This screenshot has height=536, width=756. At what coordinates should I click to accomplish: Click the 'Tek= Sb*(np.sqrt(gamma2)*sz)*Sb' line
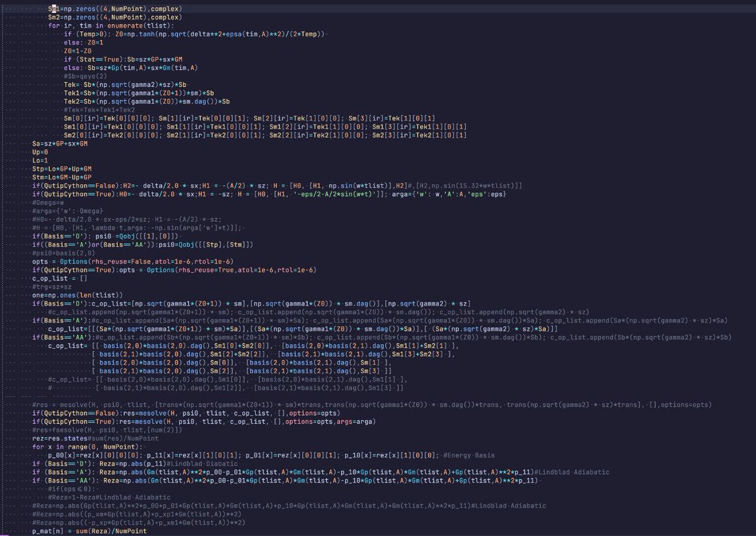pos(125,85)
